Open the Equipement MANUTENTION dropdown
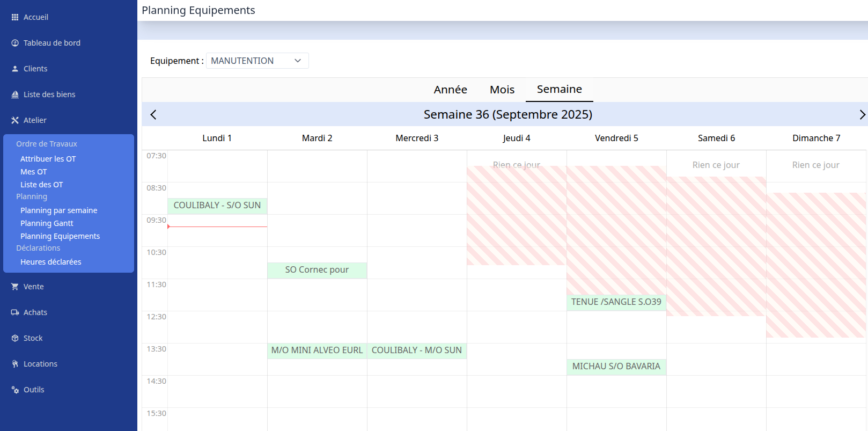The image size is (868, 431). click(x=257, y=61)
